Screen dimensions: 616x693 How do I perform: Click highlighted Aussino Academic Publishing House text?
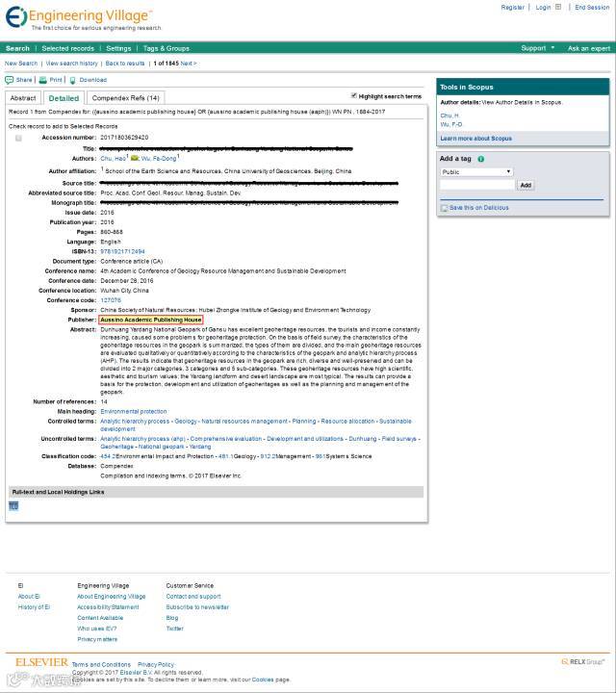pyautogui.click(x=151, y=320)
